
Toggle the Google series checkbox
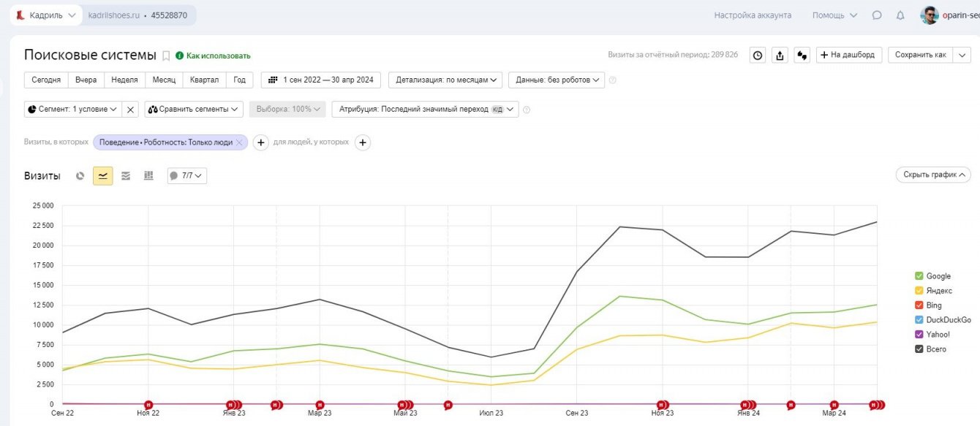[919, 276]
